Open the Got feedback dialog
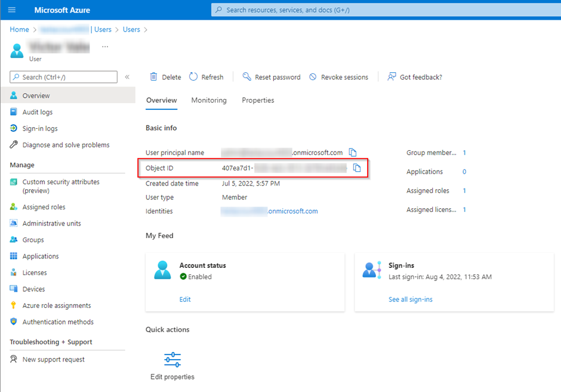 (x=415, y=77)
